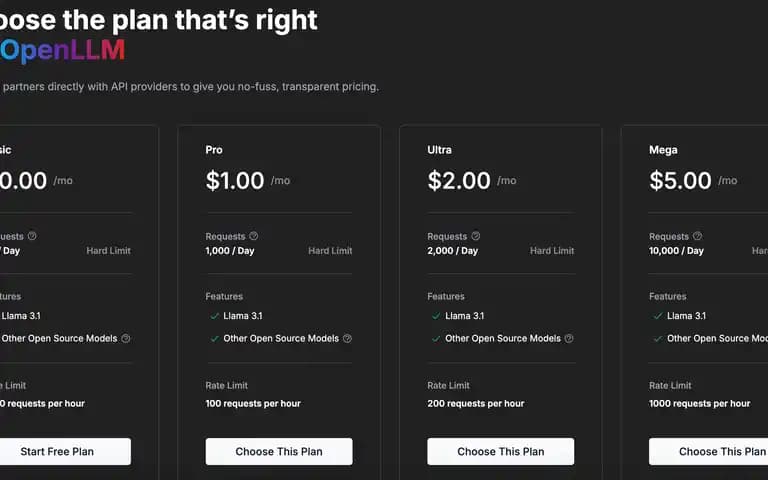
Task: Open Other Open Source Models info in Basic
Action: pyautogui.click(x=125, y=338)
